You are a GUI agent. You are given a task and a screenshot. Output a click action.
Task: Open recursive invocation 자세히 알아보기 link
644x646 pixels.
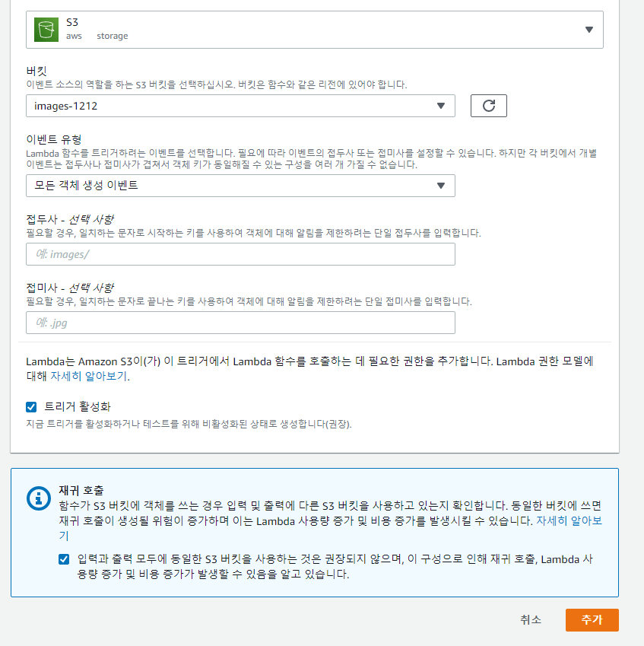click(569, 521)
